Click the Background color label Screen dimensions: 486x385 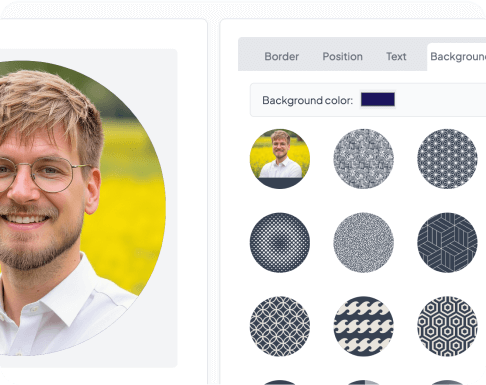[x=307, y=100]
